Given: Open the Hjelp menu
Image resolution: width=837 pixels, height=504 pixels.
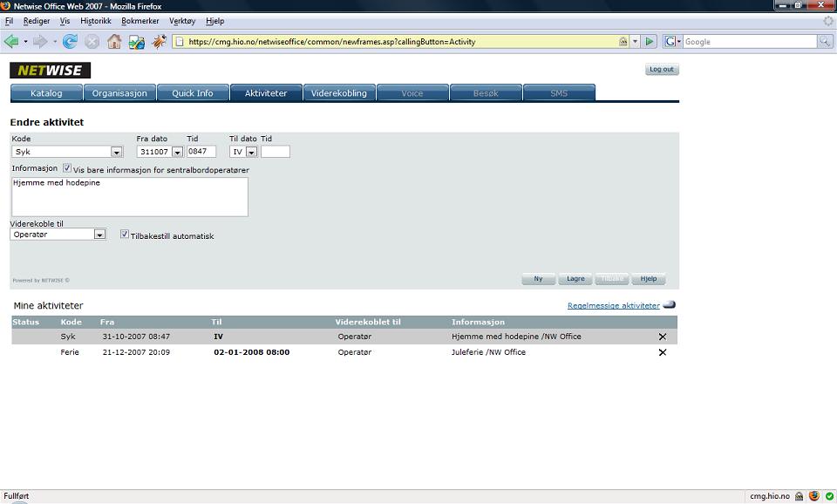Looking at the screenshot, I should coord(214,21).
